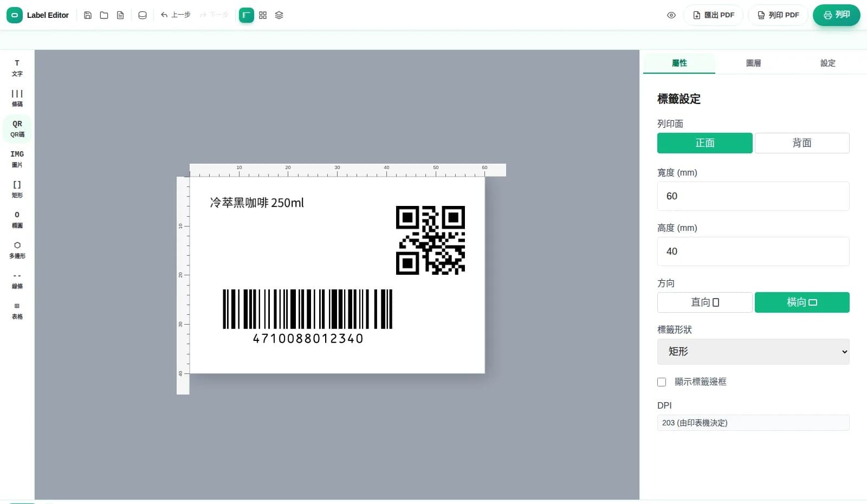
Task: Select the 圖片 image tool
Action: click(x=17, y=159)
